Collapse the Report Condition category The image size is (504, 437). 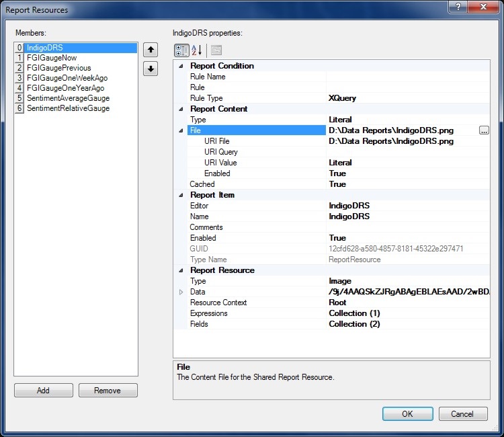(181, 66)
